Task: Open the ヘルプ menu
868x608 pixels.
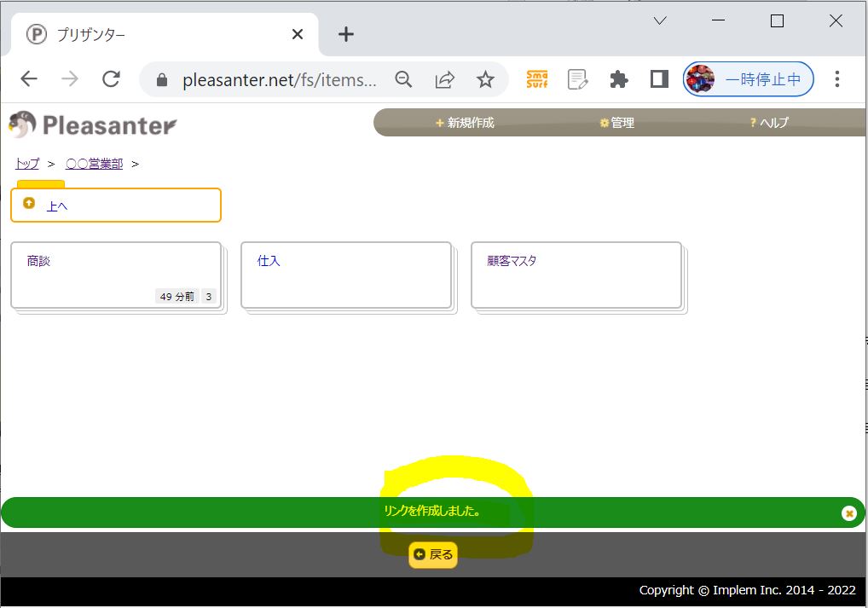Action: tap(769, 123)
